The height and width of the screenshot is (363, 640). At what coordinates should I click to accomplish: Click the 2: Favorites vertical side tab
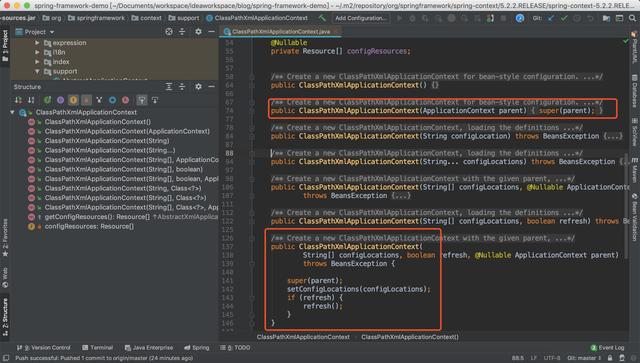(5, 238)
